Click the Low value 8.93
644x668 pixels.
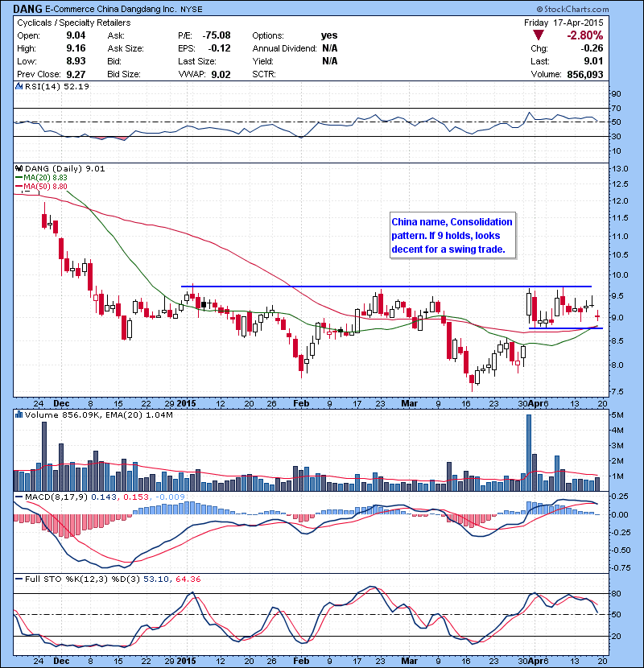[76, 61]
